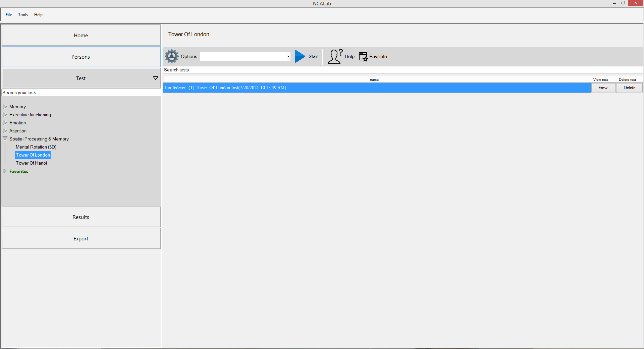Screen dimensions: 644x349
Task: Click View for Jon federer test
Action: [603, 88]
